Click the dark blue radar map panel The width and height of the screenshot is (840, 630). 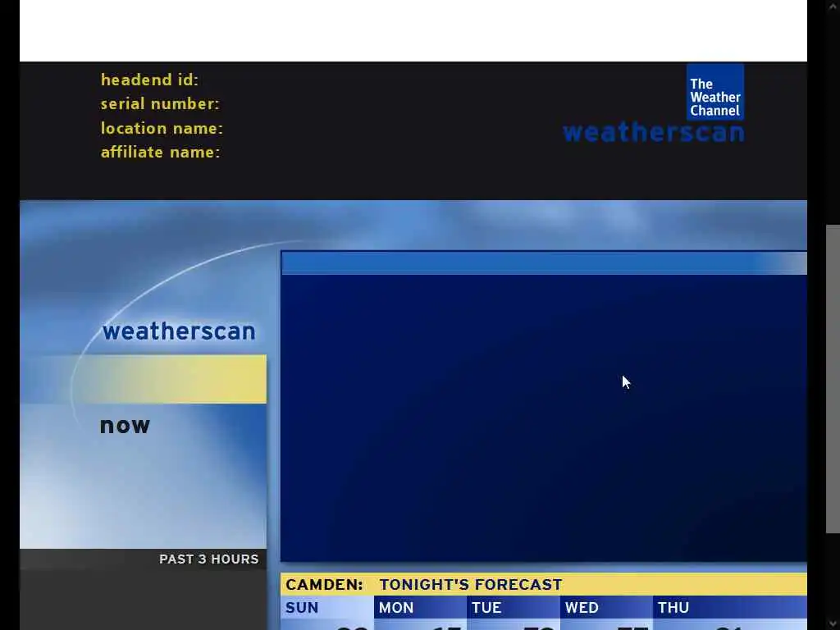coord(544,418)
